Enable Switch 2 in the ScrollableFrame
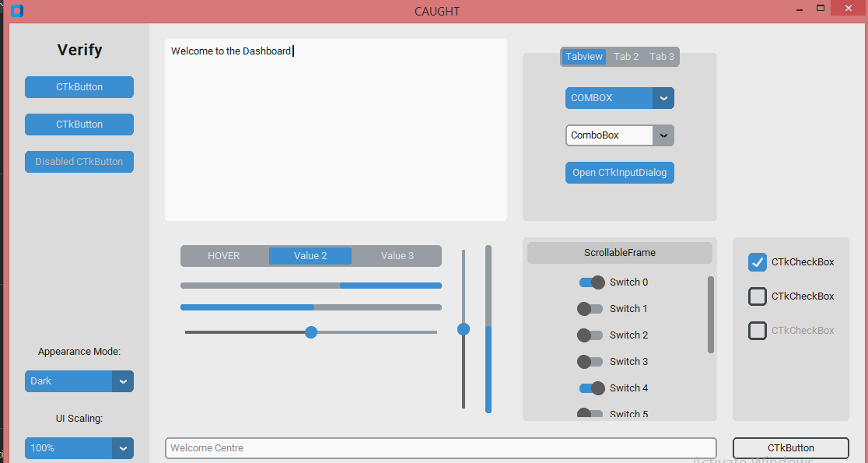This screenshot has width=868, height=463. (590, 335)
